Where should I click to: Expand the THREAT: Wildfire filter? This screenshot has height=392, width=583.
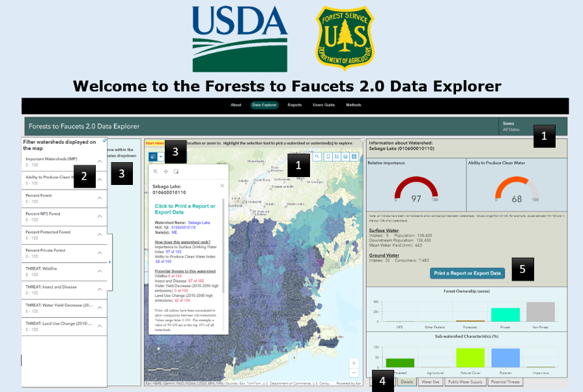[100, 272]
